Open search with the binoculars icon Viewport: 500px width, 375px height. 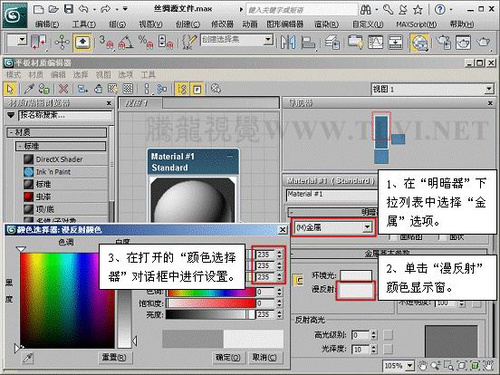(x=366, y=10)
